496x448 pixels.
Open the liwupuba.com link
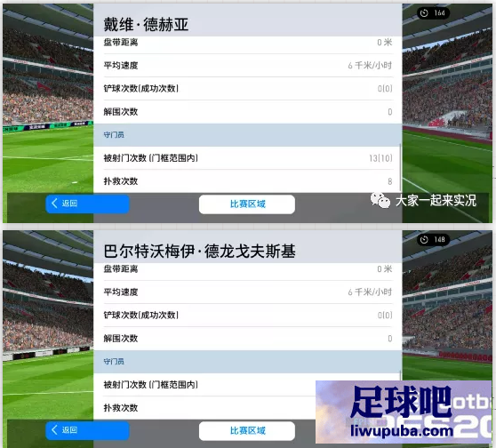point(402,430)
